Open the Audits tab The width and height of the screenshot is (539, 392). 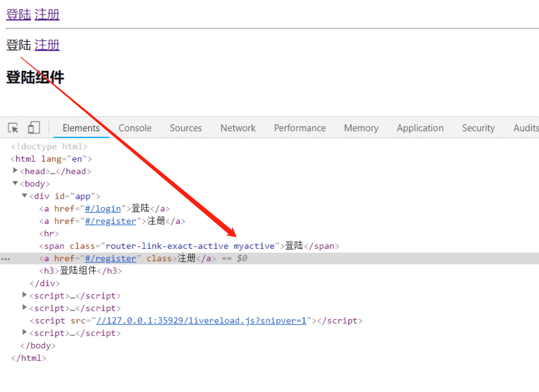point(526,128)
